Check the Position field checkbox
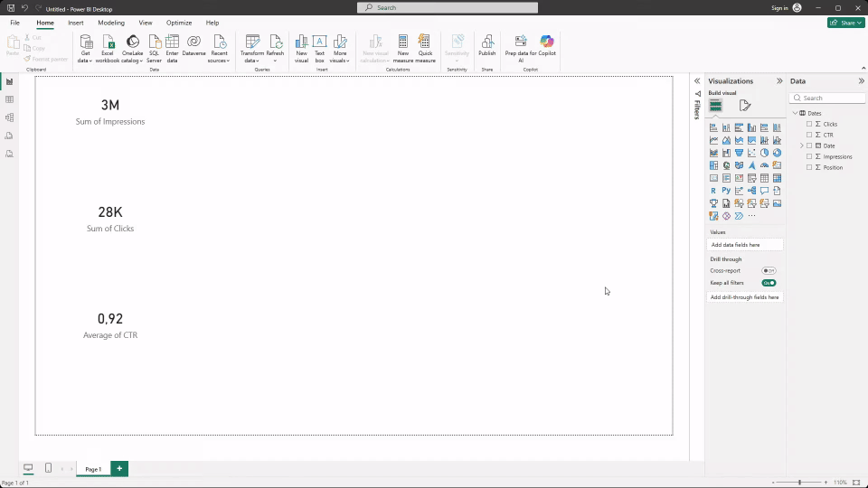 pos(809,167)
